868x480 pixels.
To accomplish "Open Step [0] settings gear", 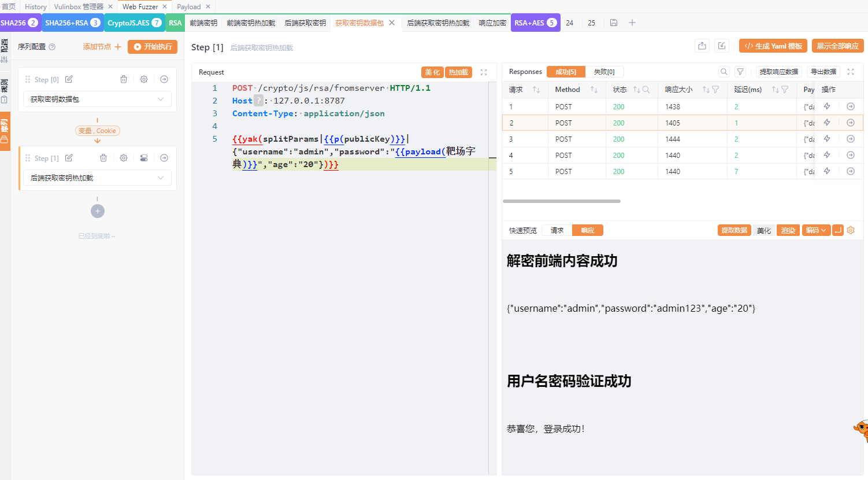I will (x=144, y=79).
